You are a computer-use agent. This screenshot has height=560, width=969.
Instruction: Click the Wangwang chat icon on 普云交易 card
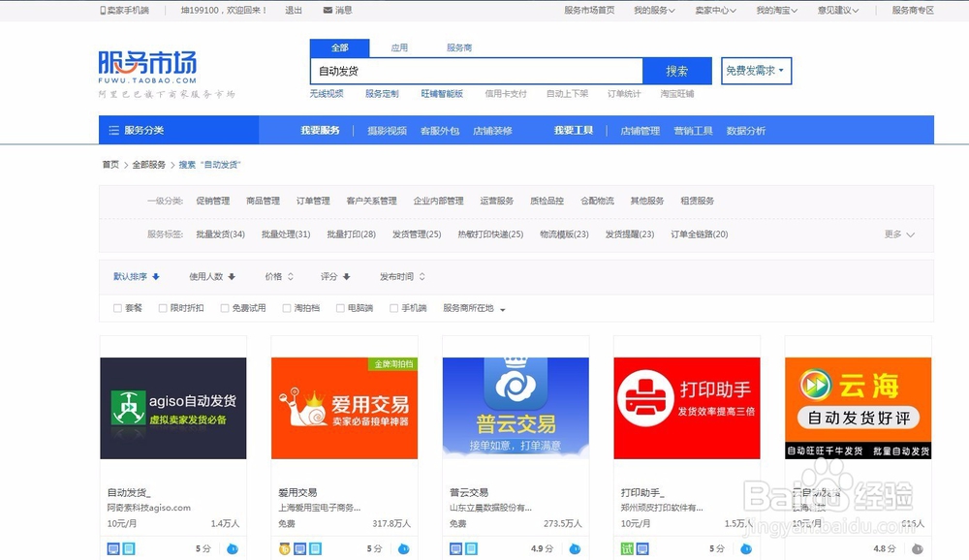point(575,548)
